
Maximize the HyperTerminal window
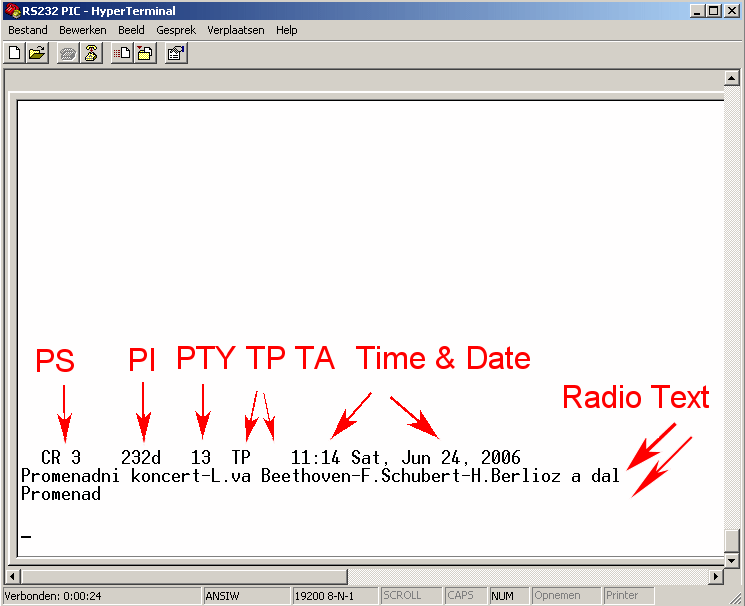[713, 10]
